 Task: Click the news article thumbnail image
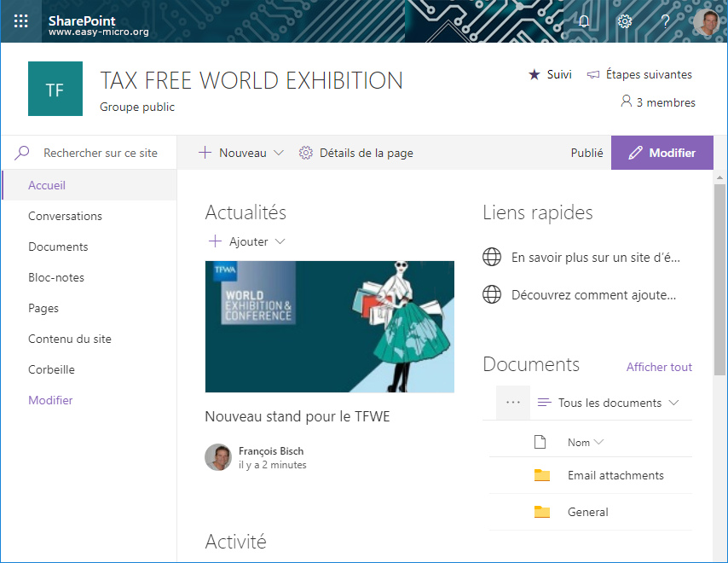pyautogui.click(x=330, y=327)
